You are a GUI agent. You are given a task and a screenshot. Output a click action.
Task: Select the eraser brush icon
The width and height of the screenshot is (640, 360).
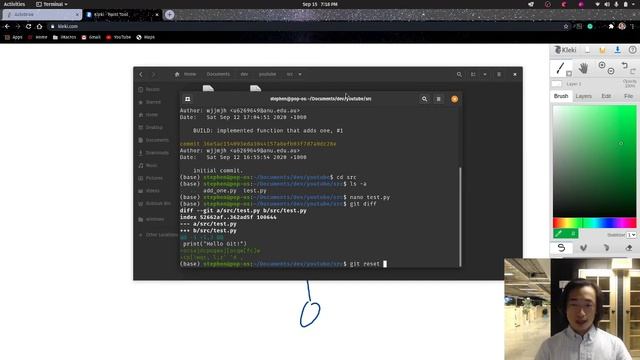[629, 248]
